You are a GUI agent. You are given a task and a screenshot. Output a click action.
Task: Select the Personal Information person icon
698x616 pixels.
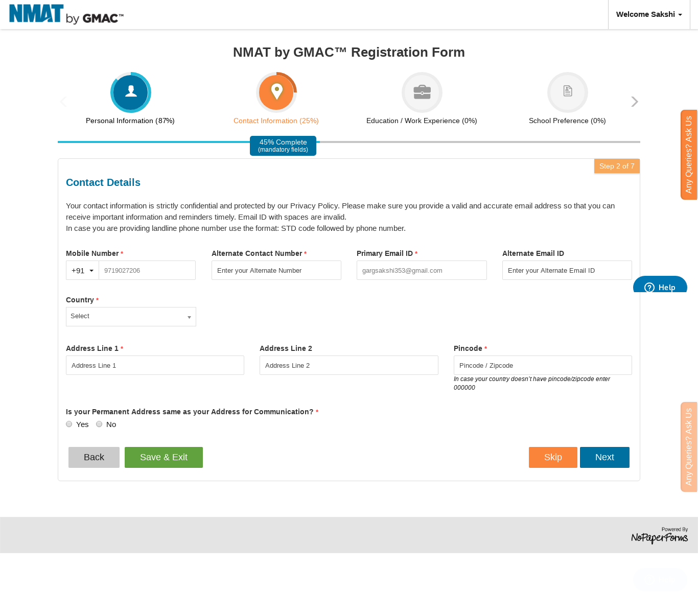coord(130,92)
